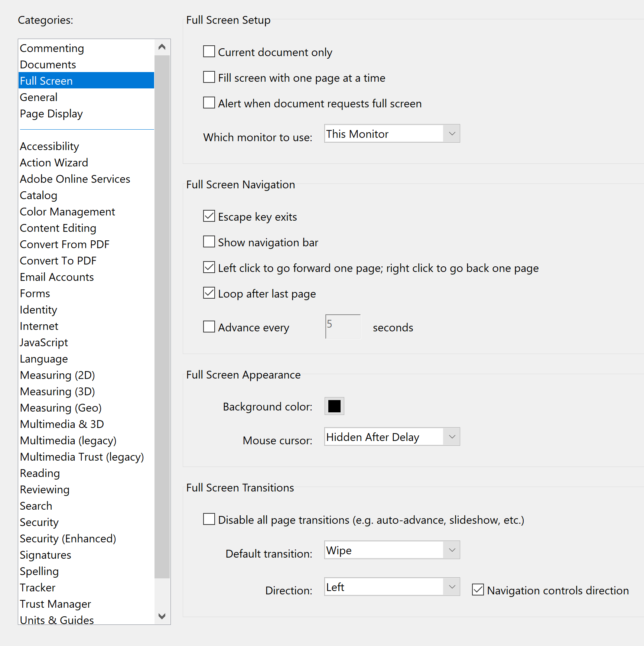The image size is (644, 646).
Task: Pick the Background color swatch
Action: 334,406
